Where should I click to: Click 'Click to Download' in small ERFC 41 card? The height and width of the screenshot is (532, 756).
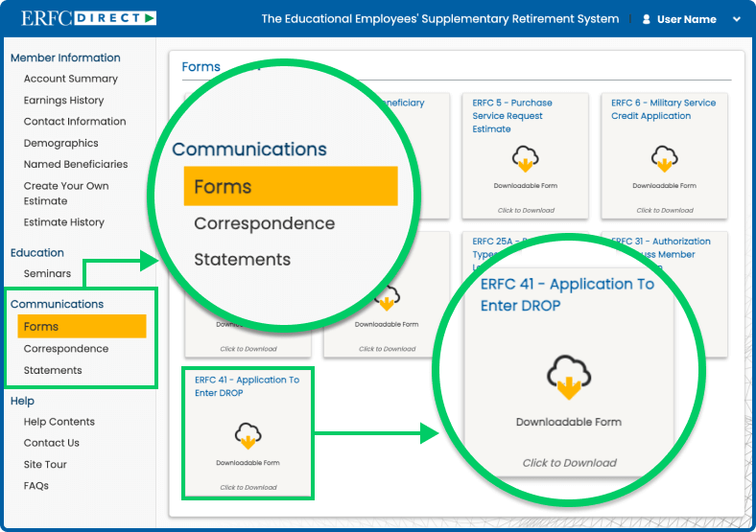click(x=248, y=487)
